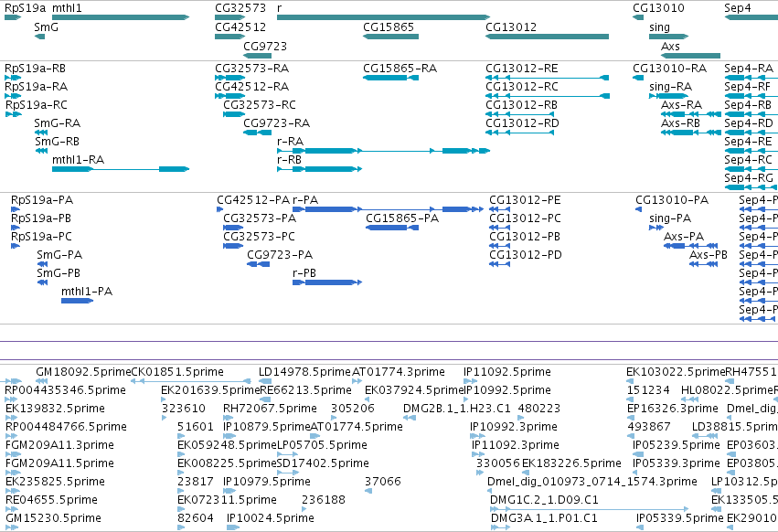Click protein CG9723-PA
This screenshot has height=532, width=778.
coord(280,255)
